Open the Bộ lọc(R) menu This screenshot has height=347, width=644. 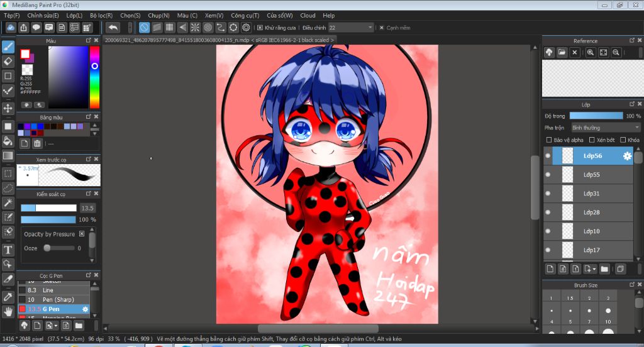(101, 15)
